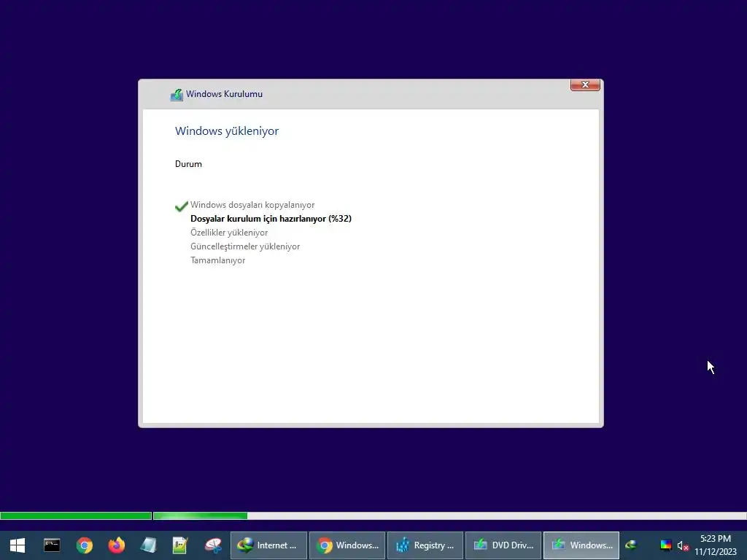Image resolution: width=747 pixels, height=560 pixels.
Task: Click the green checkmark beside Windows dosyaları
Action: pos(182,206)
